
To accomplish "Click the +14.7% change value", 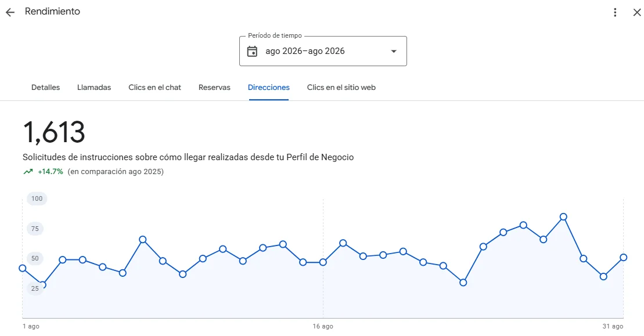I will pos(51,172).
